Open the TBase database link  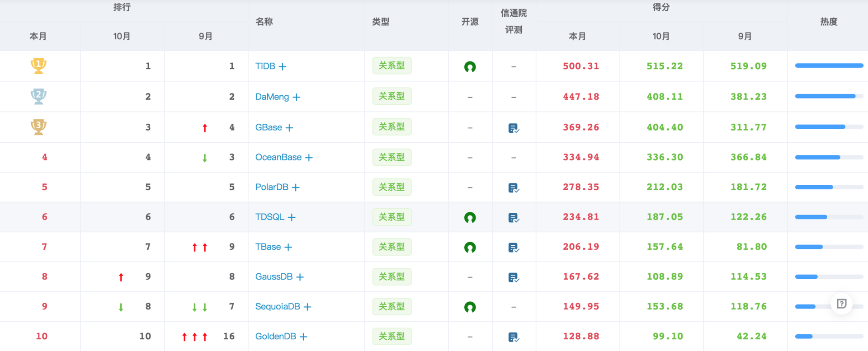point(268,247)
